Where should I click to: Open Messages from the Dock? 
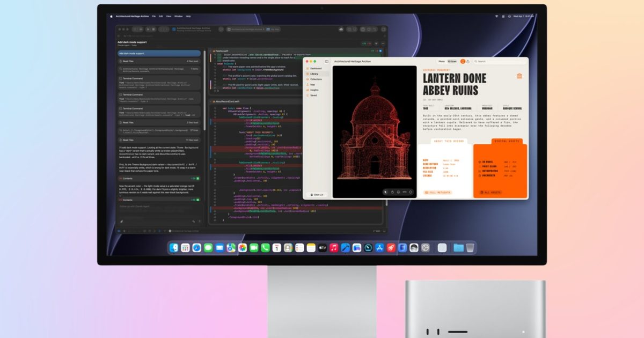[208, 248]
